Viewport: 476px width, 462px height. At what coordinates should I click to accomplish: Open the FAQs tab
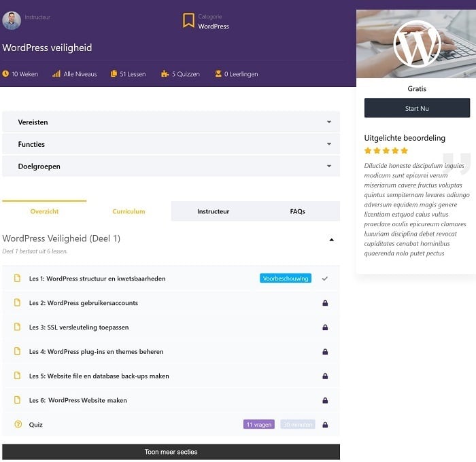click(298, 211)
